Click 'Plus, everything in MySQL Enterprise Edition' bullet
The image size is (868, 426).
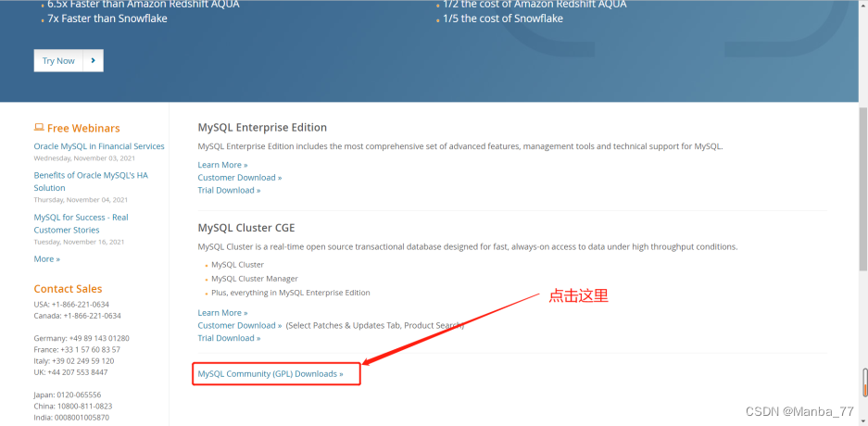[291, 293]
